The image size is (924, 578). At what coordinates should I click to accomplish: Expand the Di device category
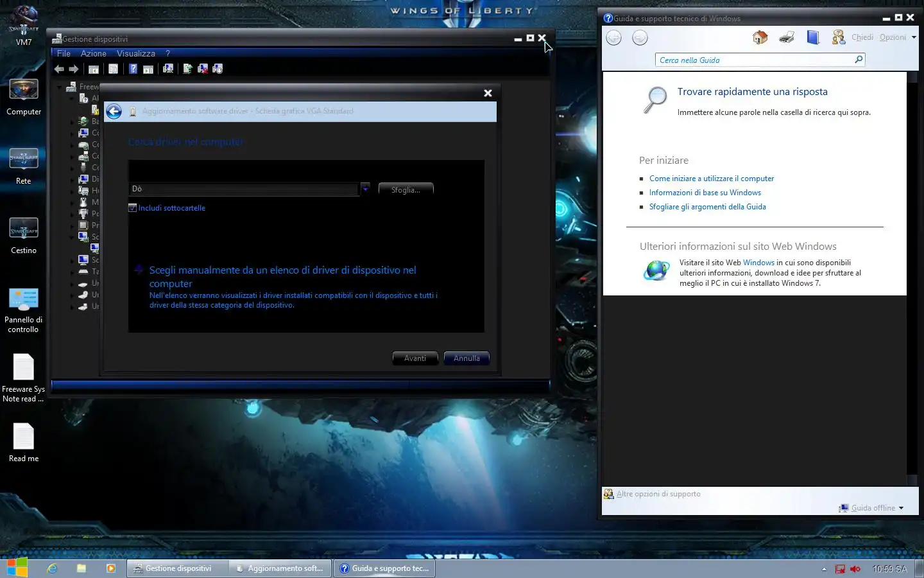tap(73, 179)
